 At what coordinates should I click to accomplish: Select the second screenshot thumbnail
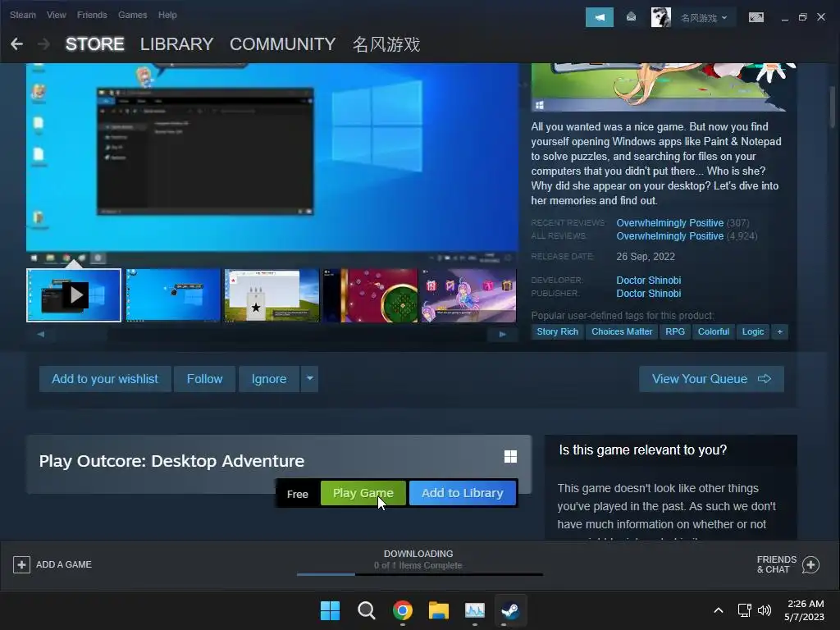(x=173, y=295)
